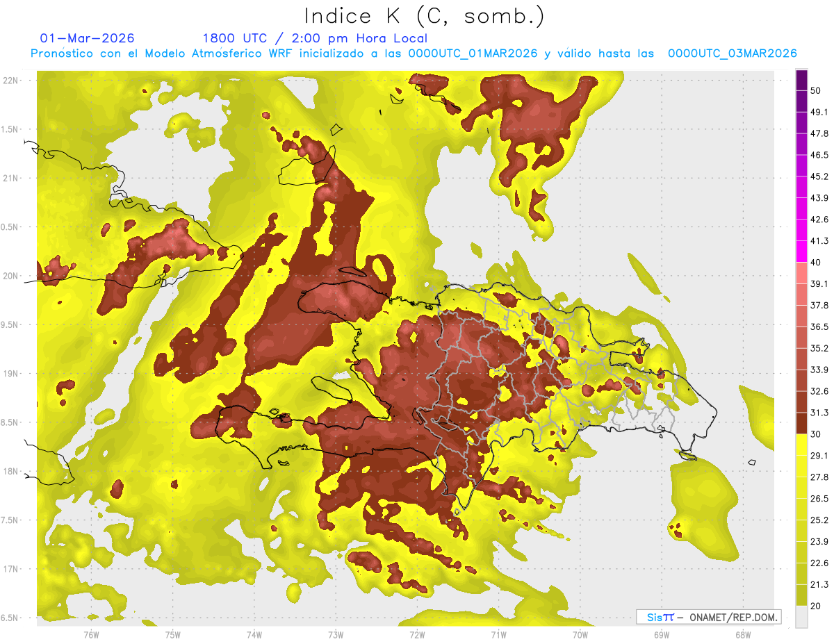Image resolution: width=834 pixels, height=644 pixels.
Task: Click the "73W" longitude axis label
Action: pyautogui.click(x=336, y=634)
